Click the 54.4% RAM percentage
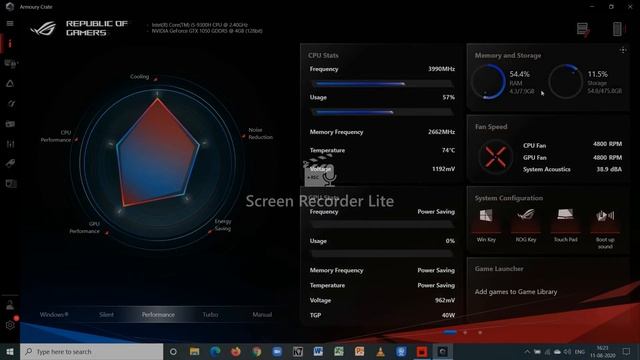Image resolution: width=640 pixels, height=360 pixels. (520, 74)
